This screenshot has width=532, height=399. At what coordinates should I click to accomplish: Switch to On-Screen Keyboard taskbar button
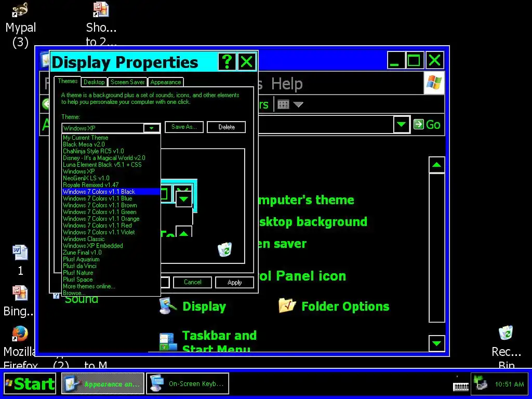point(188,384)
